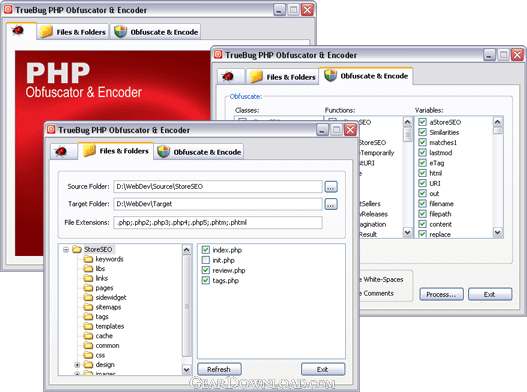Select sidewidget folder in tree

click(111, 298)
